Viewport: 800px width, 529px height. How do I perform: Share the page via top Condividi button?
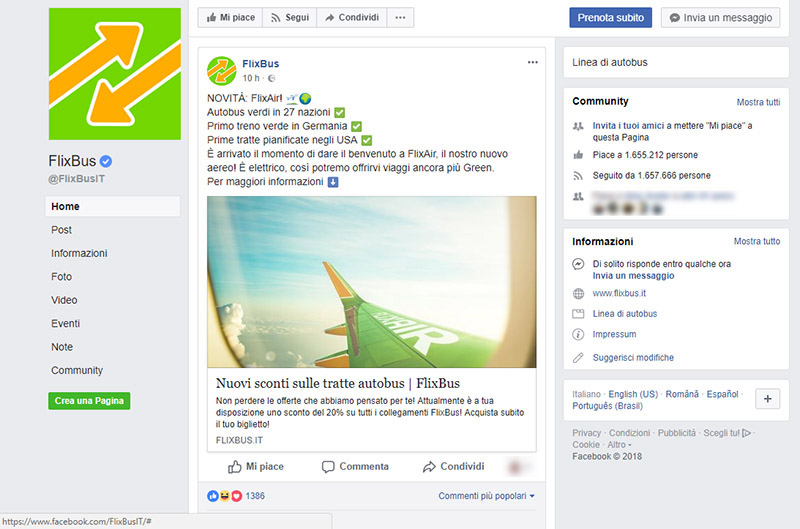(x=352, y=17)
